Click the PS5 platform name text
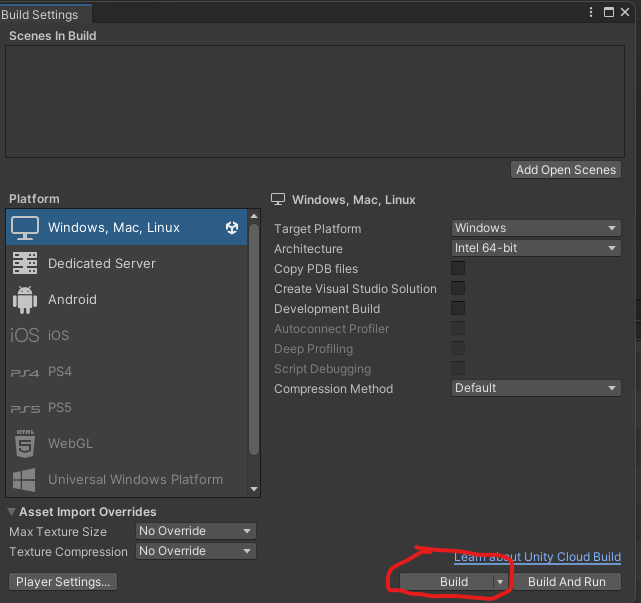The image size is (641, 603). 60,407
